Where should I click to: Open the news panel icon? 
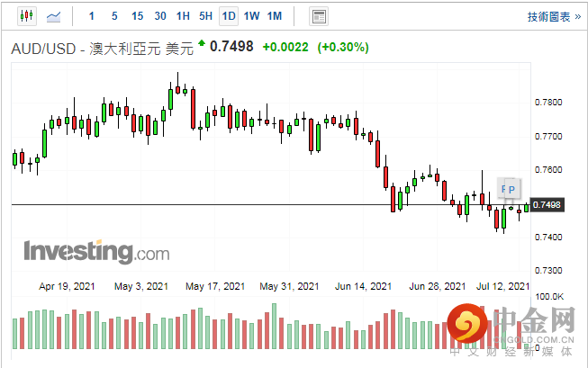pos(318,16)
